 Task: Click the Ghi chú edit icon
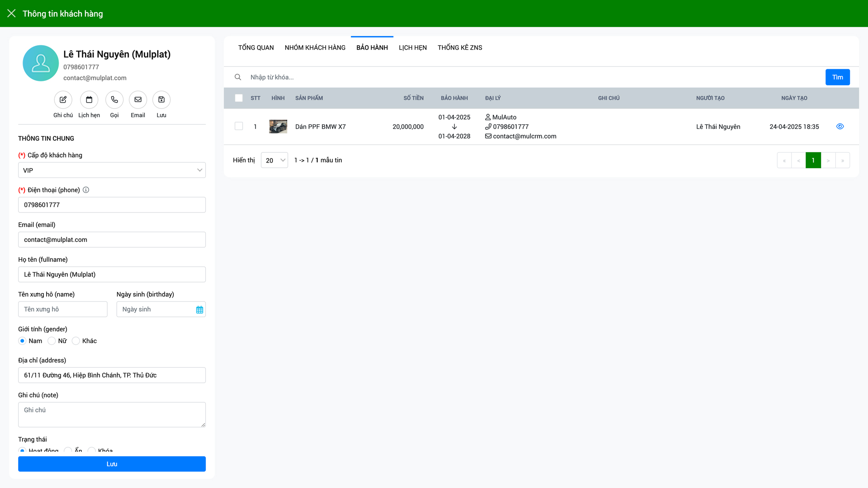click(63, 100)
